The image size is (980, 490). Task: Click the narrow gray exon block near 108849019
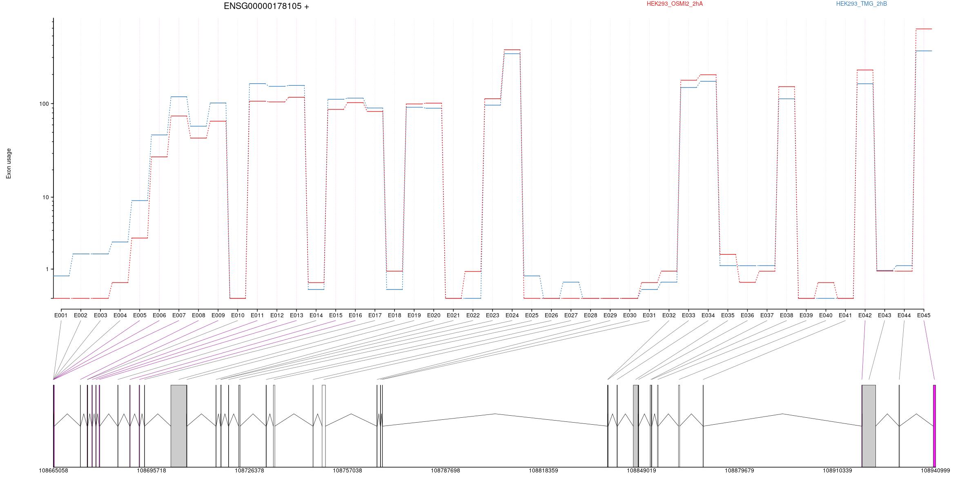click(x=636, y=426)
